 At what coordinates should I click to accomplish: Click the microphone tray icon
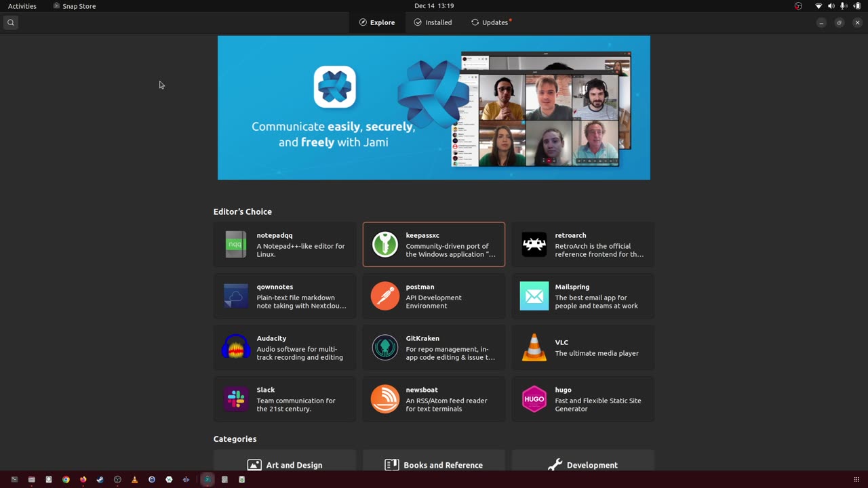coord(844,6)
